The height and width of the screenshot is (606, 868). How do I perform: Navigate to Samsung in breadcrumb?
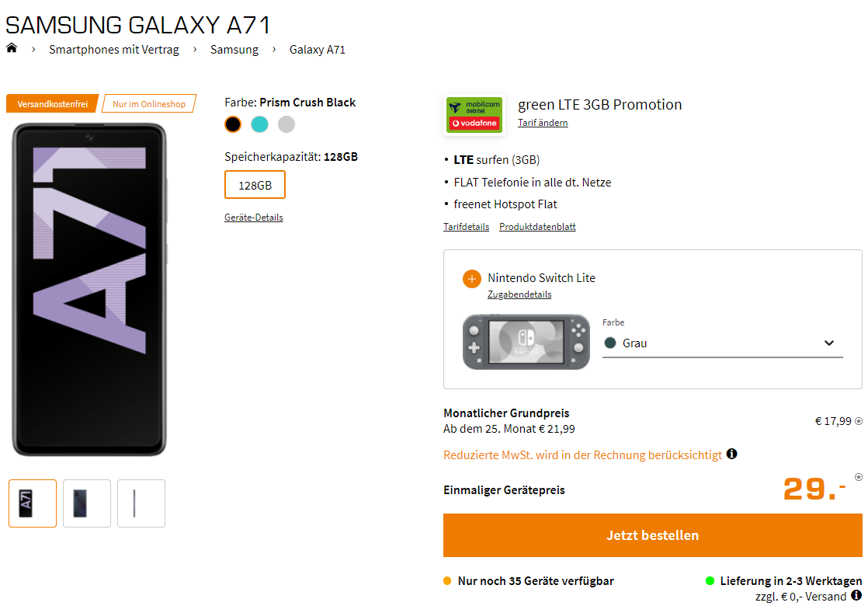(x=234, y=50)
